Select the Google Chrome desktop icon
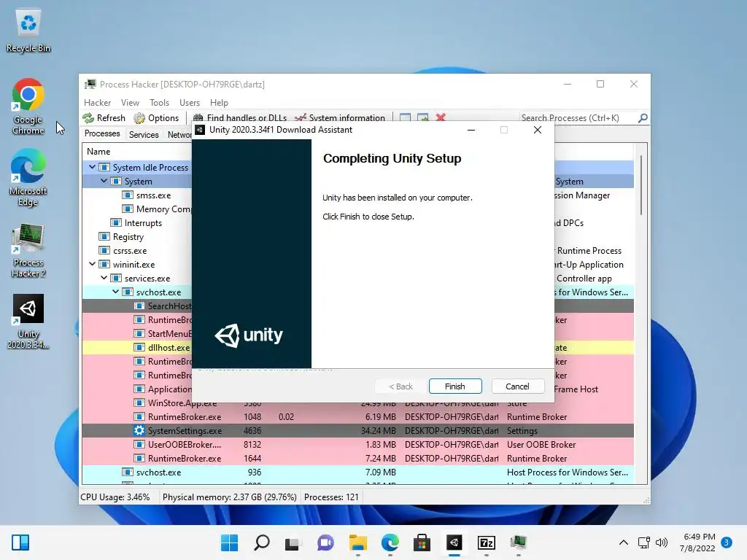The image size is (747, 560). tap(28, 106)
